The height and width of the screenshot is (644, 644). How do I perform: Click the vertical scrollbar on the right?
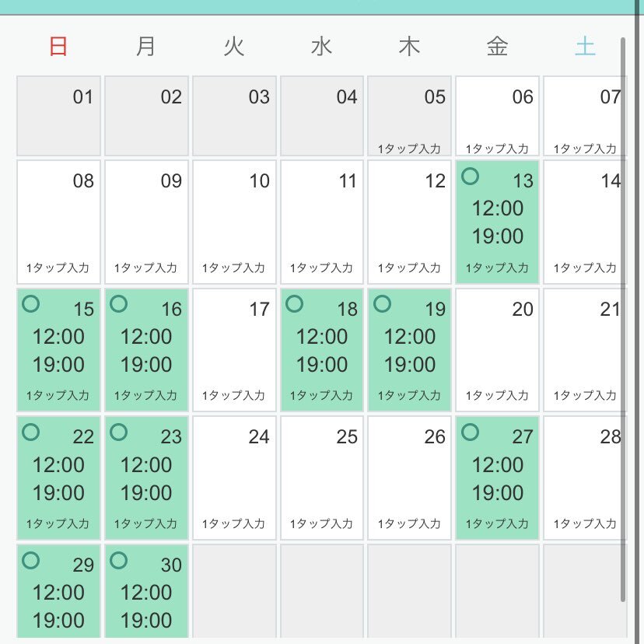pos(623,320)
